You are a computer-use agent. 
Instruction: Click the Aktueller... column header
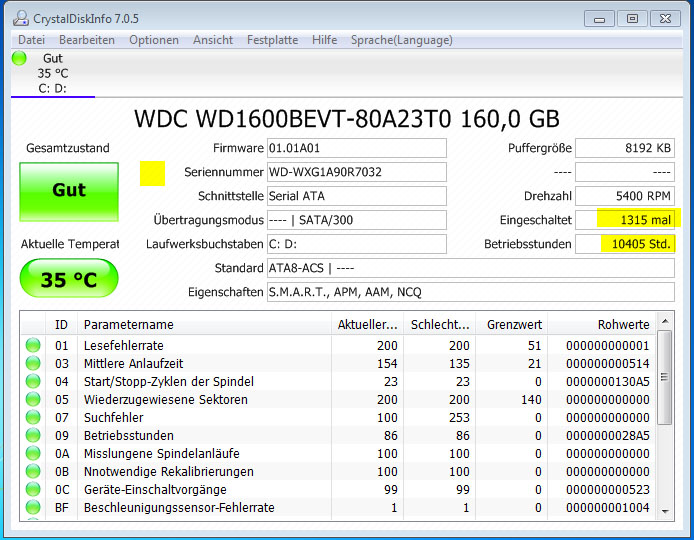[x=367, y=324]
